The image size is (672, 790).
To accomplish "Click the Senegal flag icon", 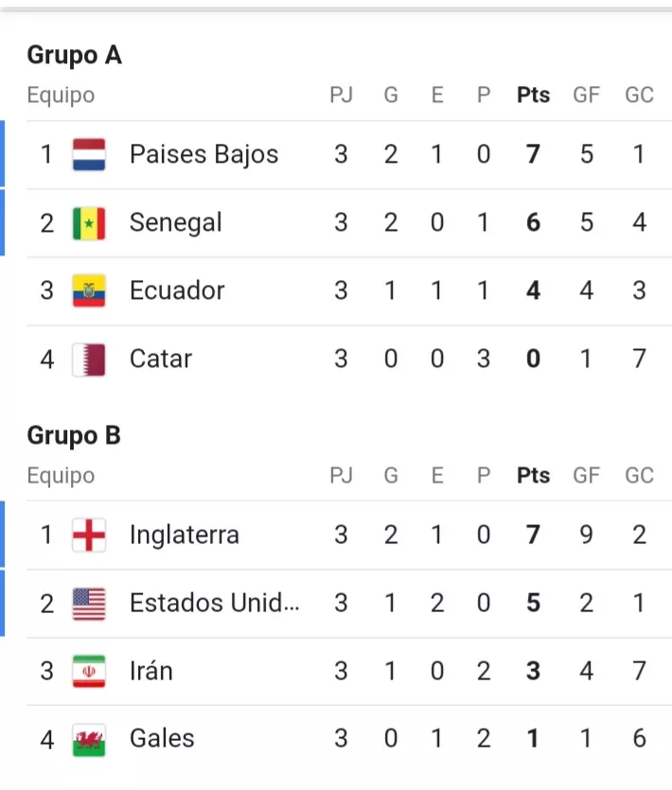I will pos(89,223).
